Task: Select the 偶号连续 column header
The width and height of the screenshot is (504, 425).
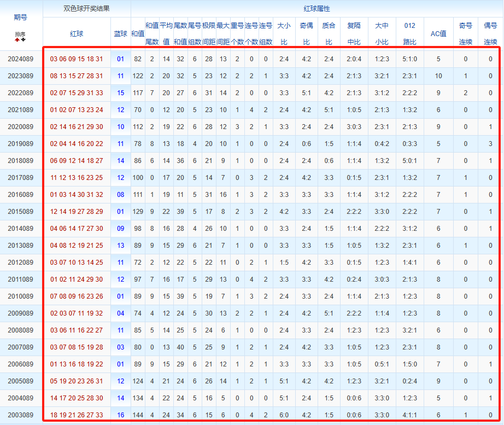Action: click(x=490, y=33)
